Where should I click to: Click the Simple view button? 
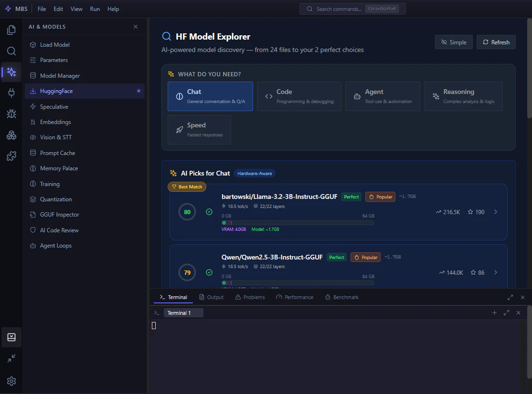coord(453,41)
